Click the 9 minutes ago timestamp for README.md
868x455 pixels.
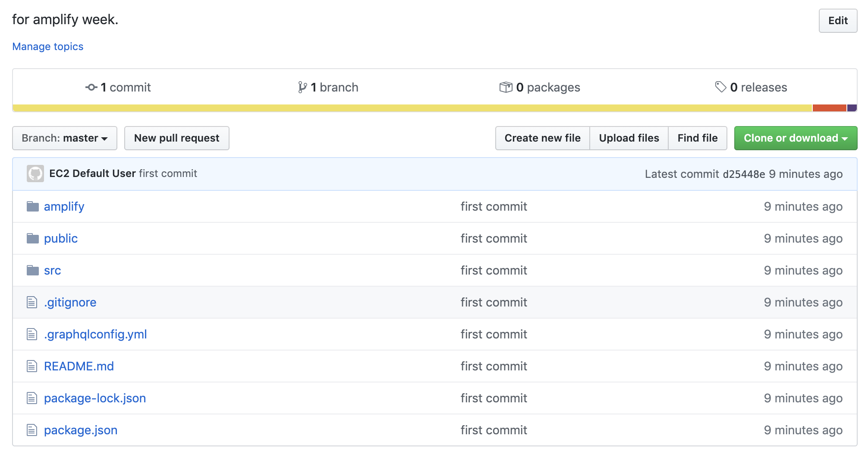(803, 366)
